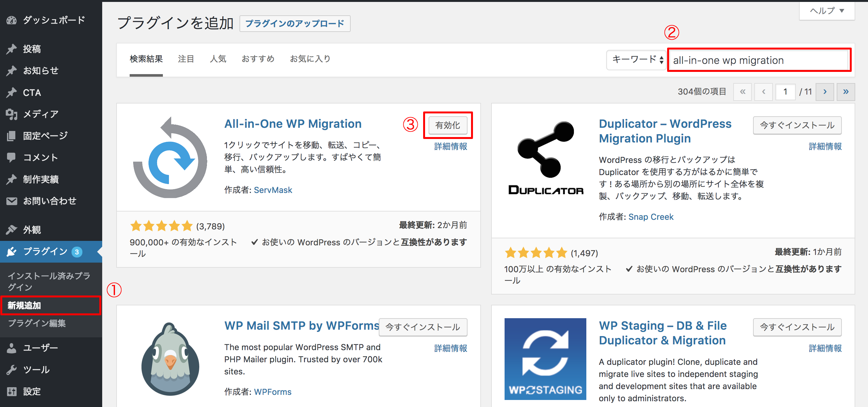Click the メディア media icon
868x407 pixels.
point(11,114)
